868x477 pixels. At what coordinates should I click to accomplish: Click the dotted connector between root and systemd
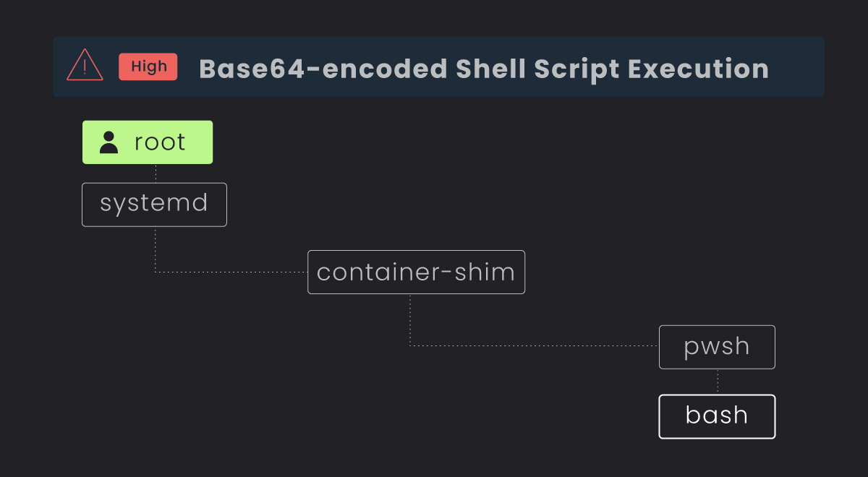(x=156, y=173)
